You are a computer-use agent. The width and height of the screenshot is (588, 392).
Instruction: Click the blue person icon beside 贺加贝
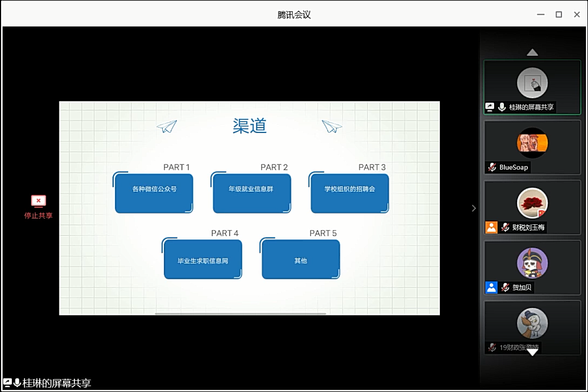pyautogui.click(x=491, y=288)
